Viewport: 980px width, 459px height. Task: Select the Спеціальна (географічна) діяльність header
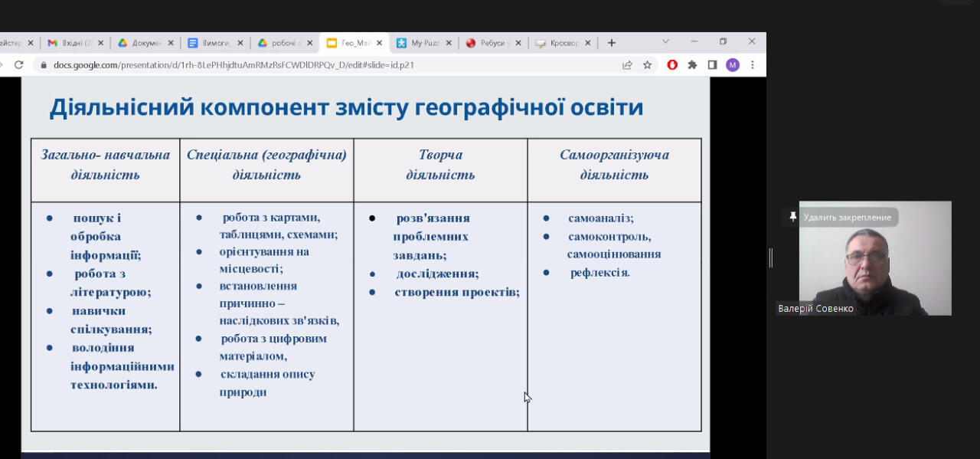(266, 170)
